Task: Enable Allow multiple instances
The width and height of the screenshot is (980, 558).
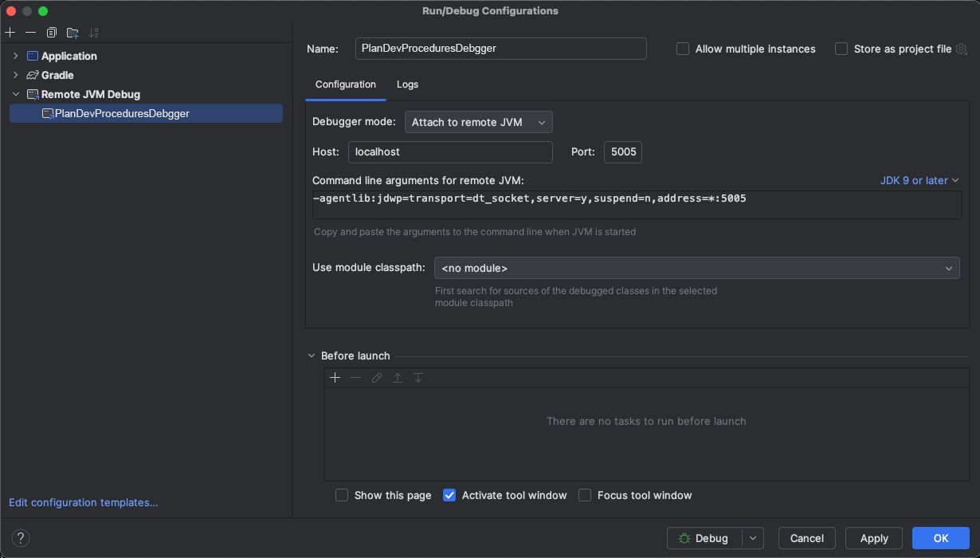Action: tap(682, 49)
